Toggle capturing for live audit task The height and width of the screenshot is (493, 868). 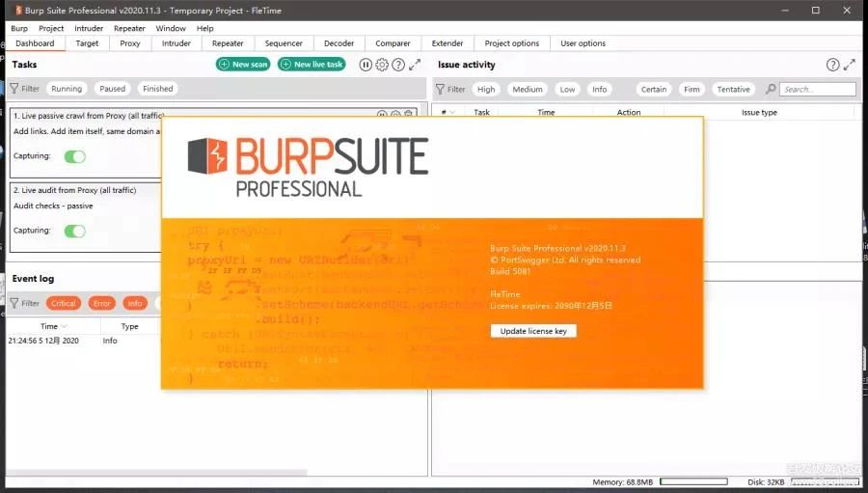(x=74, y=231)
